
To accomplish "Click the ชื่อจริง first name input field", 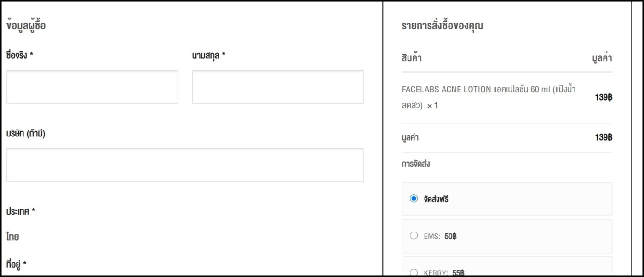I will [x=92, y=87].
